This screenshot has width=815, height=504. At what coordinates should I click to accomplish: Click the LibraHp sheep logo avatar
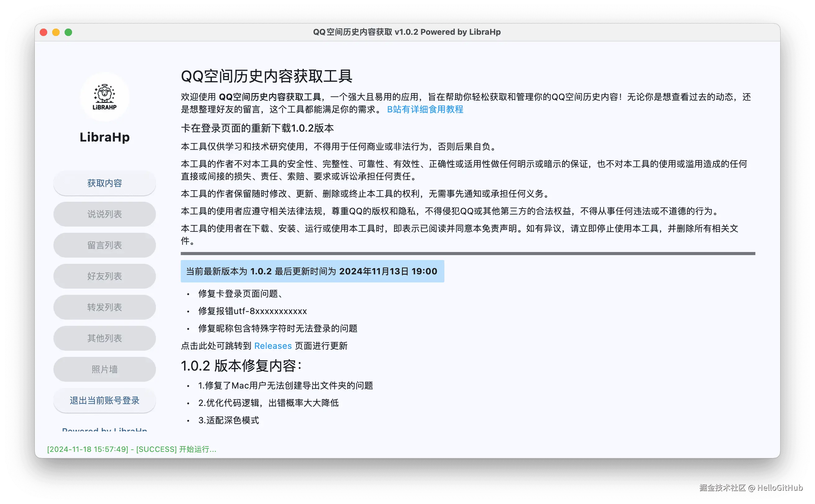pyautogui.click(x=104, y=97)
